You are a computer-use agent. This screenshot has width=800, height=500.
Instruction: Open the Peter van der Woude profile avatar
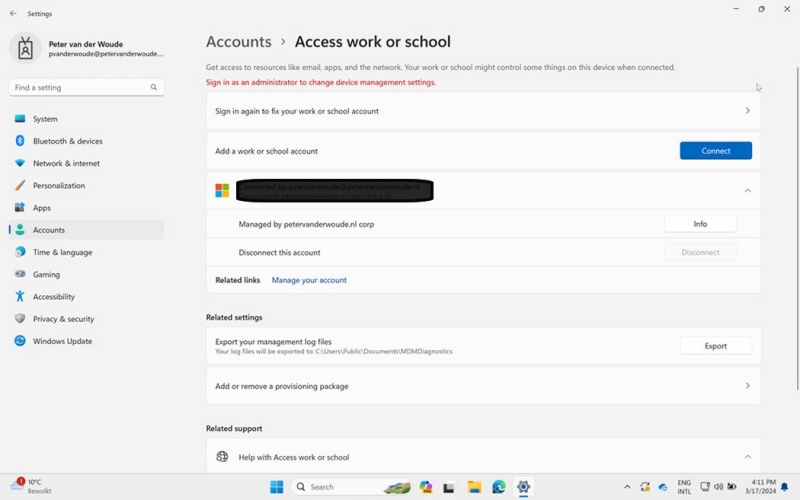coord(25,48)
